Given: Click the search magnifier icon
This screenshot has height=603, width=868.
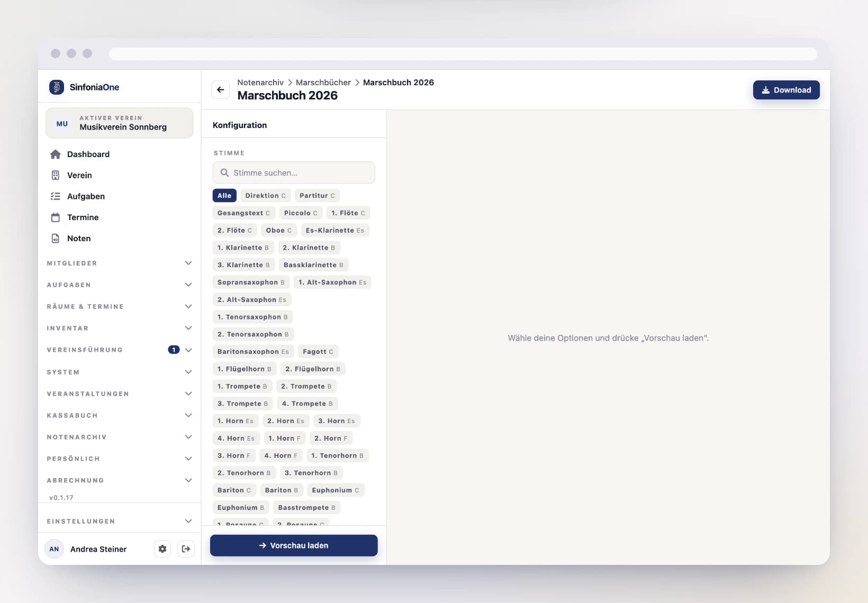Looking at the screenshot, I should tap(224, 173).
